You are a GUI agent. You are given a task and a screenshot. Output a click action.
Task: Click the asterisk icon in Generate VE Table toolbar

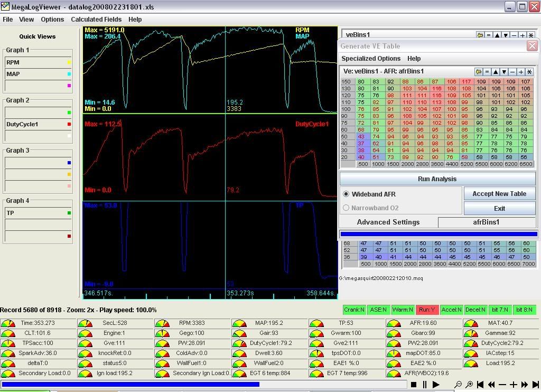(529, 72)
